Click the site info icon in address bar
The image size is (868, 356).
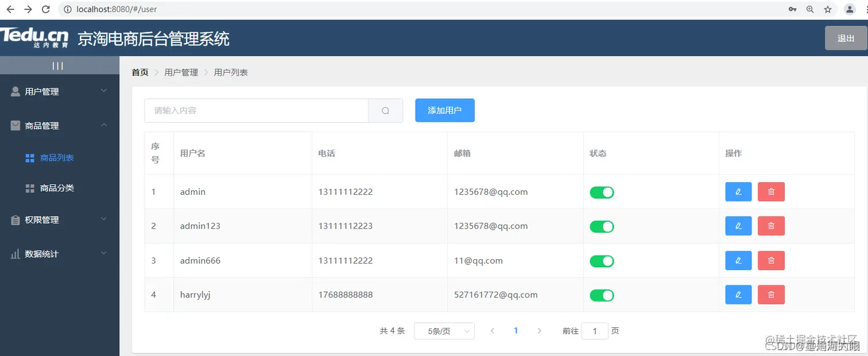click(67, 9)
